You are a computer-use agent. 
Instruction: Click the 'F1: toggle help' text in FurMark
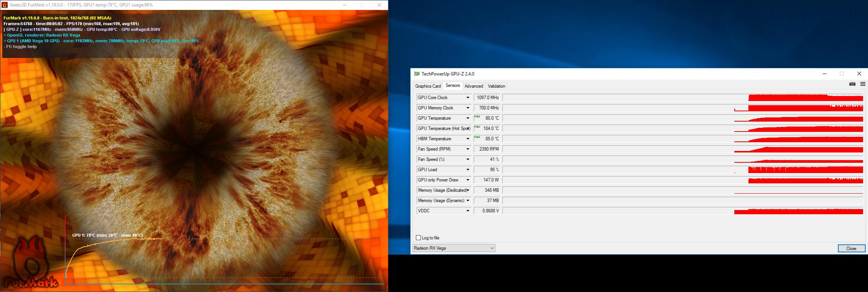tap(20, 47)
